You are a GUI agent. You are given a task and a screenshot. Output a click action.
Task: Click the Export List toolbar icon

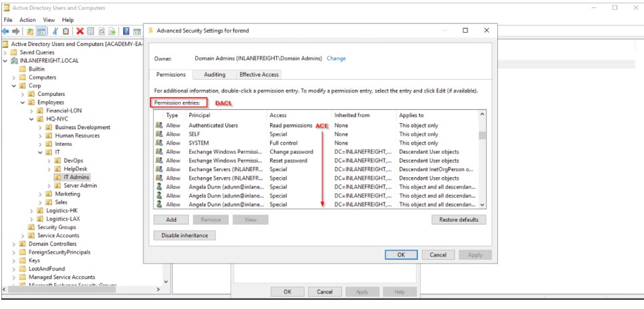tap(111, 31)
